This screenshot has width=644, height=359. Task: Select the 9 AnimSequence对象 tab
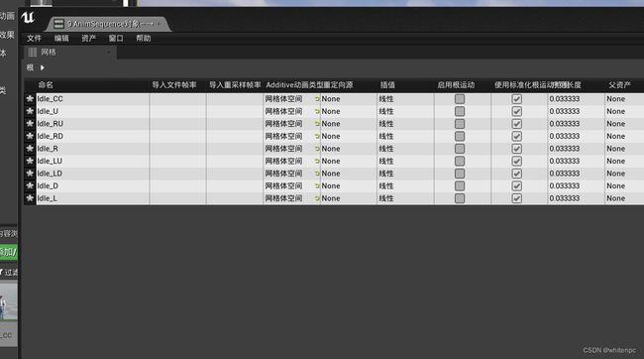click(x=108, y=24)
